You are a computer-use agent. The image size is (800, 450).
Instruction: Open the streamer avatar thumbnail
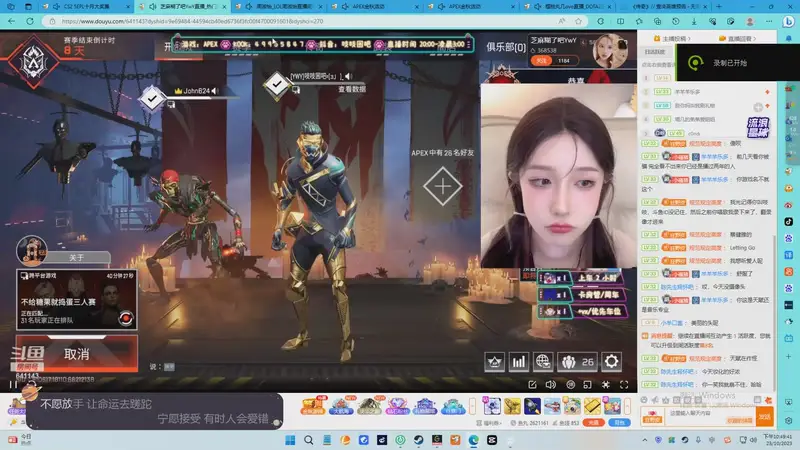coord(610,51)
